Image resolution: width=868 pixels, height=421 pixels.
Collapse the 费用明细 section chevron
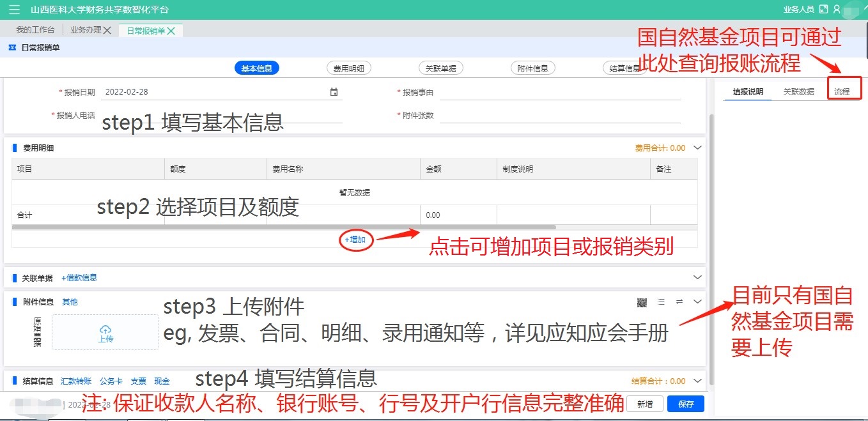(697, 148)
